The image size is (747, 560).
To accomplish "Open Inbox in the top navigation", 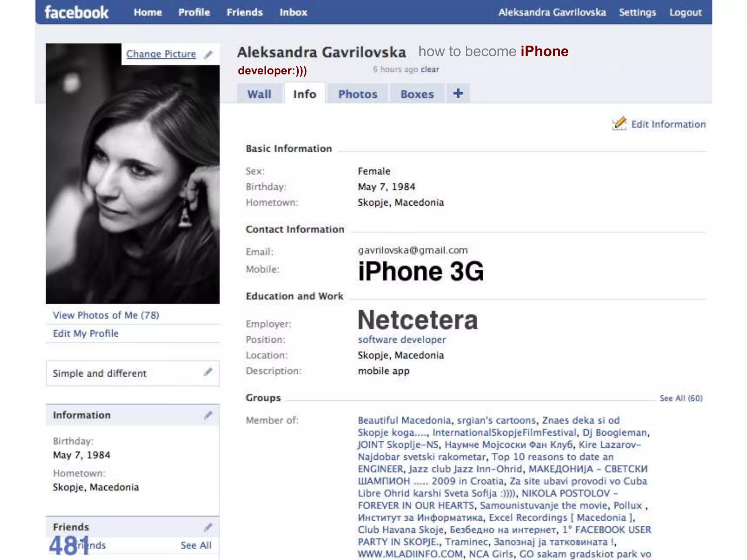I will coord(293,12).
